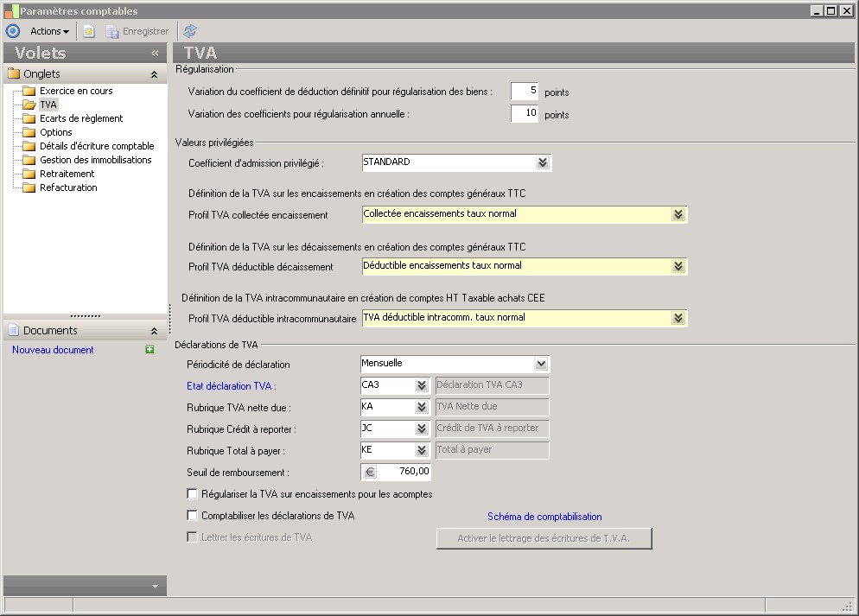Click the window resize grip in status bar
The height and width of the screenshot is (616, 859).
(848, 606)
